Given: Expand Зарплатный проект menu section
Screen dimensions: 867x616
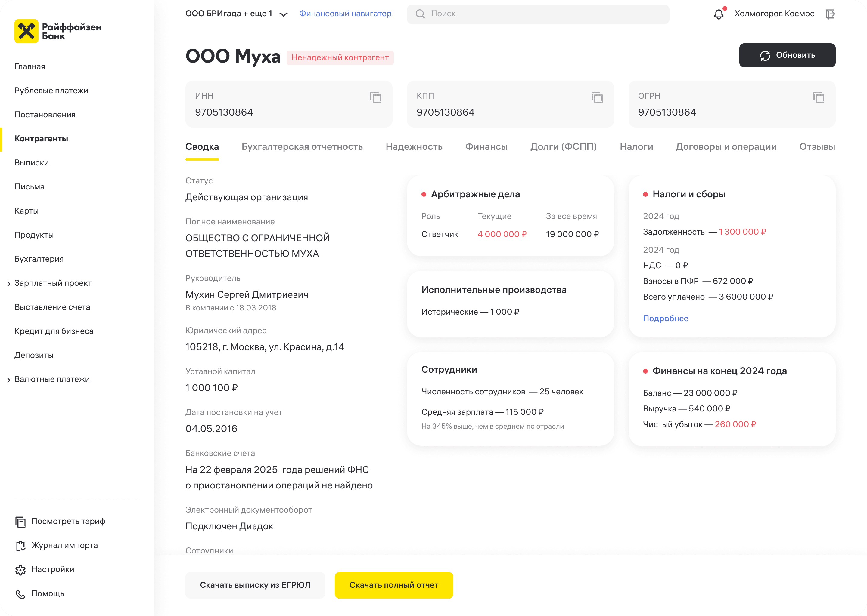Looking at the screenshot, I should tap(9, 284).
